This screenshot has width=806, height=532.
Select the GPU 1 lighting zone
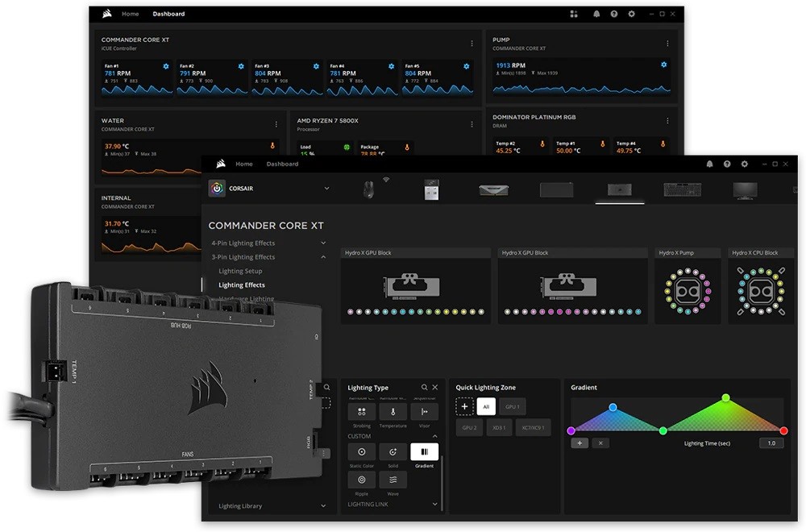pyautogui.click(x=513, y=406)
